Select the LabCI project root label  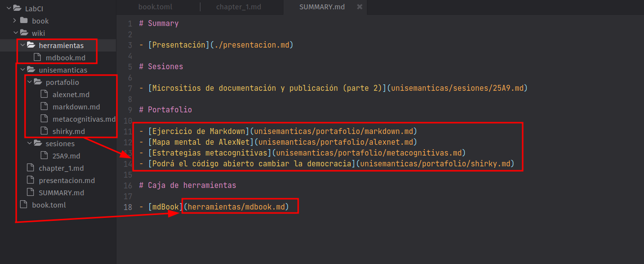click(x=34, y=8)
